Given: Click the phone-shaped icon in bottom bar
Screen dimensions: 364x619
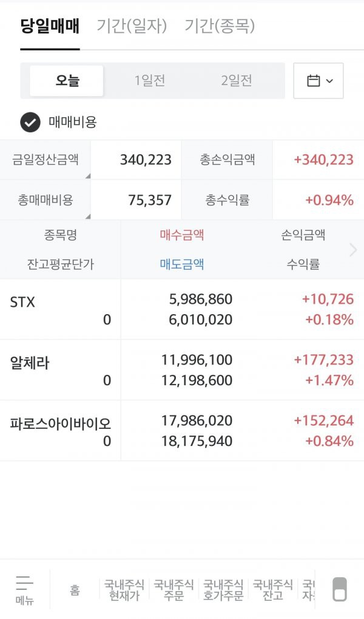Looking at the screenshot, I should [x=340, y=589].
